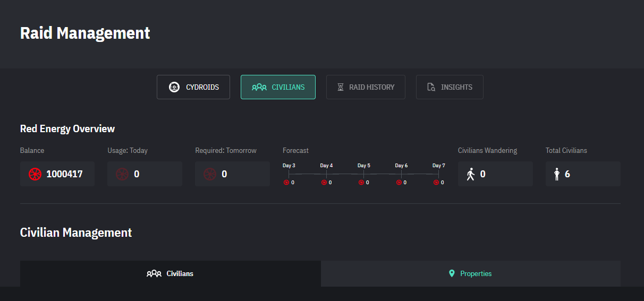
Task: Click the Day 3 forecast marker
Action: point(289,174)
